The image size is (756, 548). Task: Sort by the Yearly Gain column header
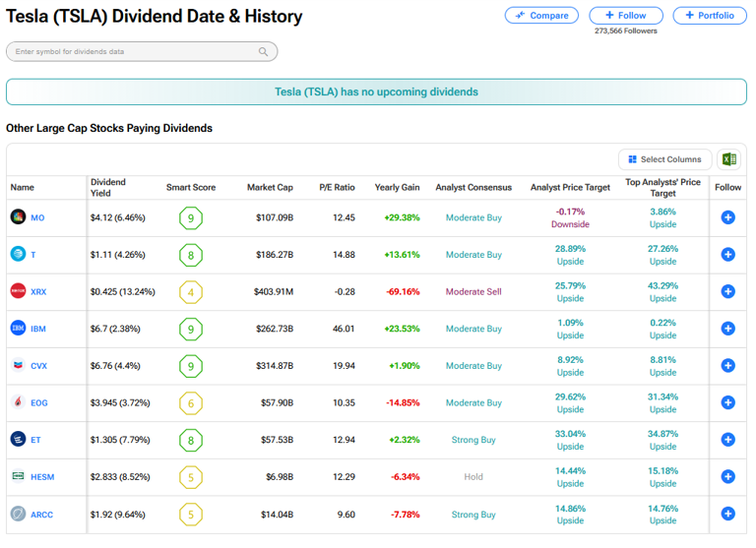click(x=397, y=187)
